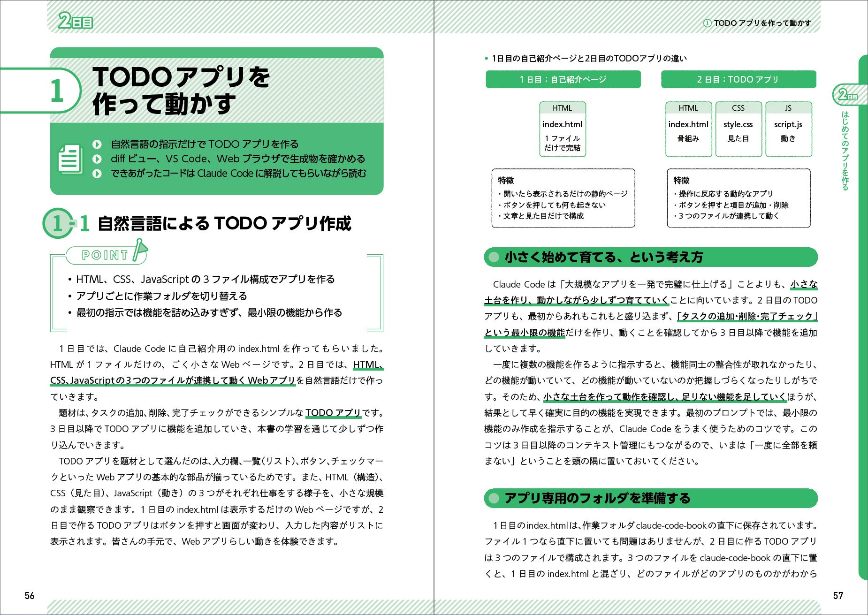Click the document notes icon in summary box
The height and width of the screenshot is (615, 868).
coord(70,159)
